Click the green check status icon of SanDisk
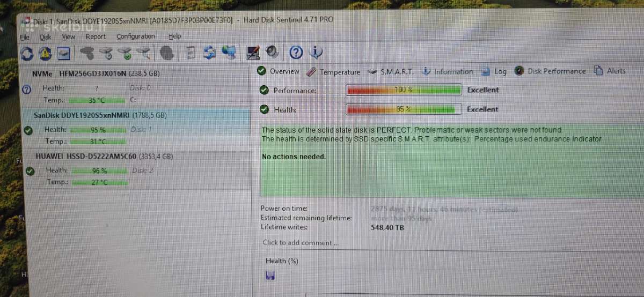This screenshot has height=297, width=644. tap(28, 130)
